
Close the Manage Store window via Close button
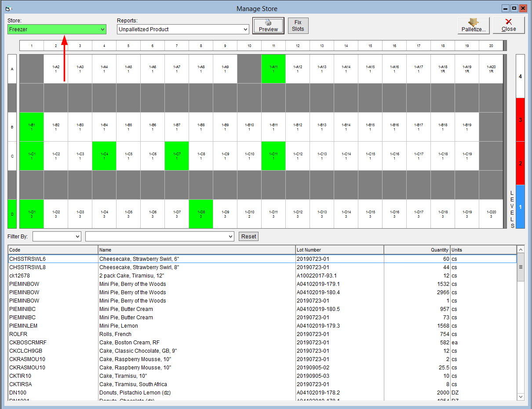[509, 26]
